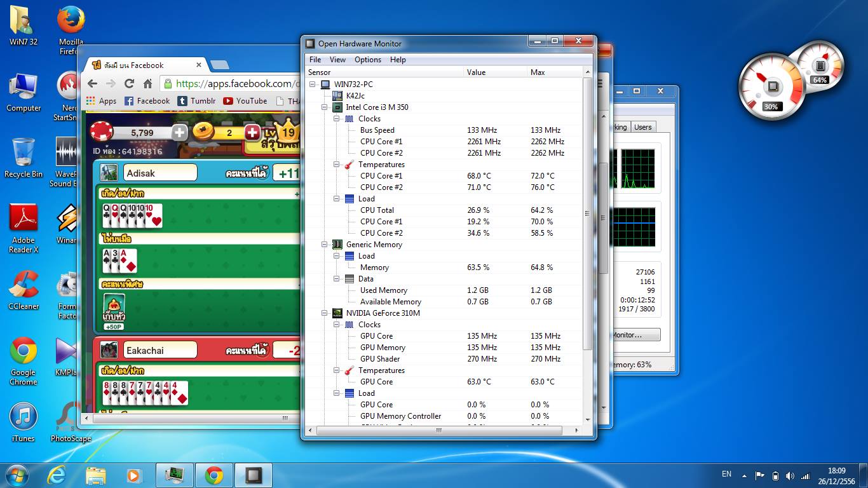Collapse the Intel Core i3 M 350 node
The image size is (868, 488).
click(x=325, y=107)
